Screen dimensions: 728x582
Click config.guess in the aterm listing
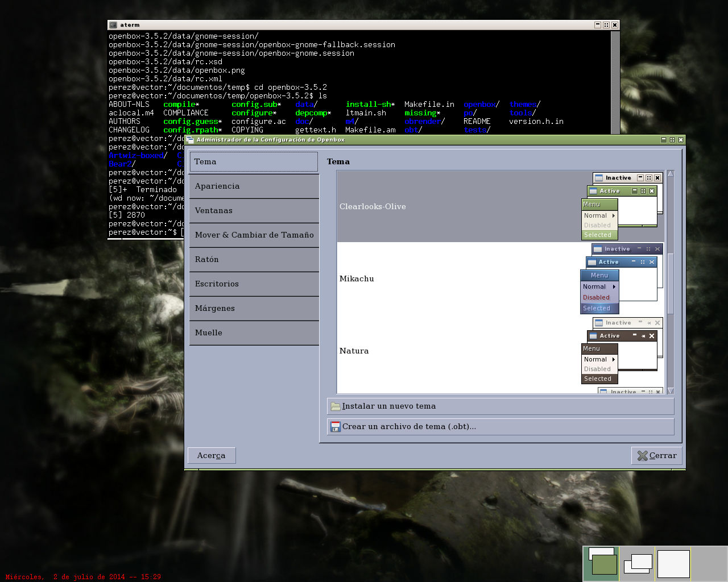click(x=191, y=122)
